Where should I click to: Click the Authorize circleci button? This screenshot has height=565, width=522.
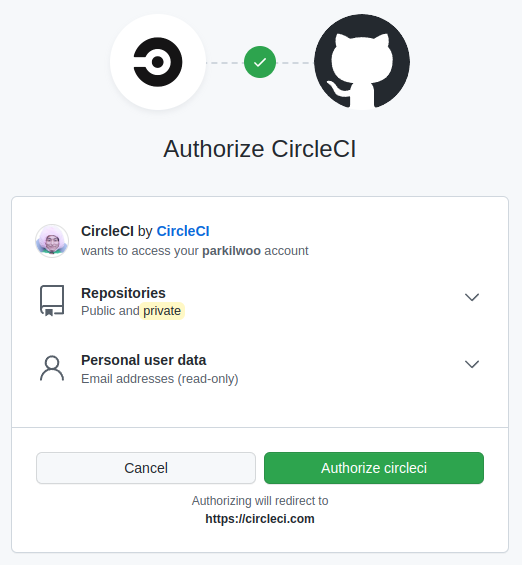coord(374,468)
